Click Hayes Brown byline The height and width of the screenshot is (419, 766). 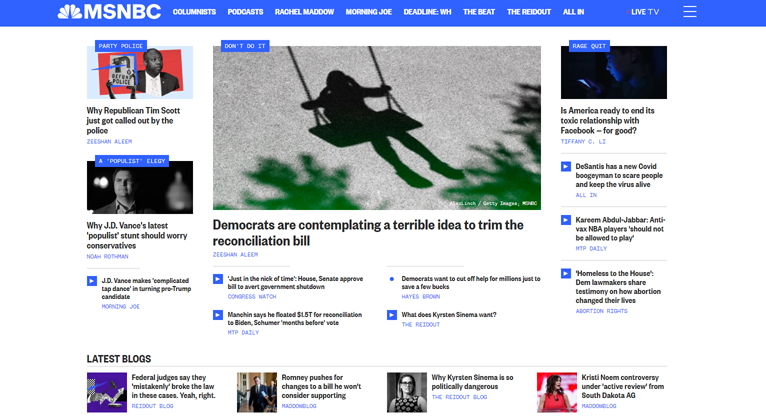(421, 297)
